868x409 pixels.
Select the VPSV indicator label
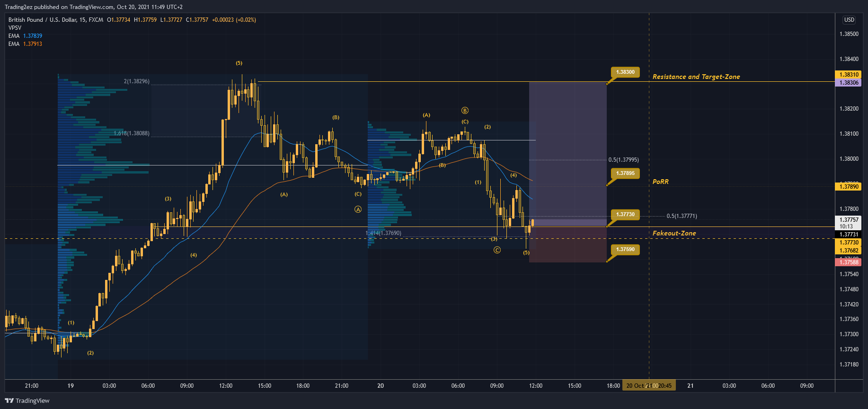(15, 28)
